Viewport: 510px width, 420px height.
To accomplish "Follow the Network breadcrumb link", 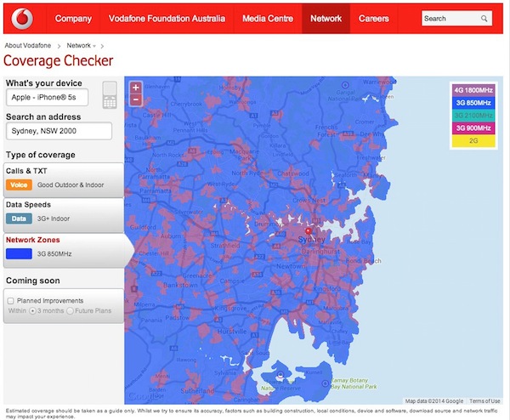I will (x=79, y=46).
